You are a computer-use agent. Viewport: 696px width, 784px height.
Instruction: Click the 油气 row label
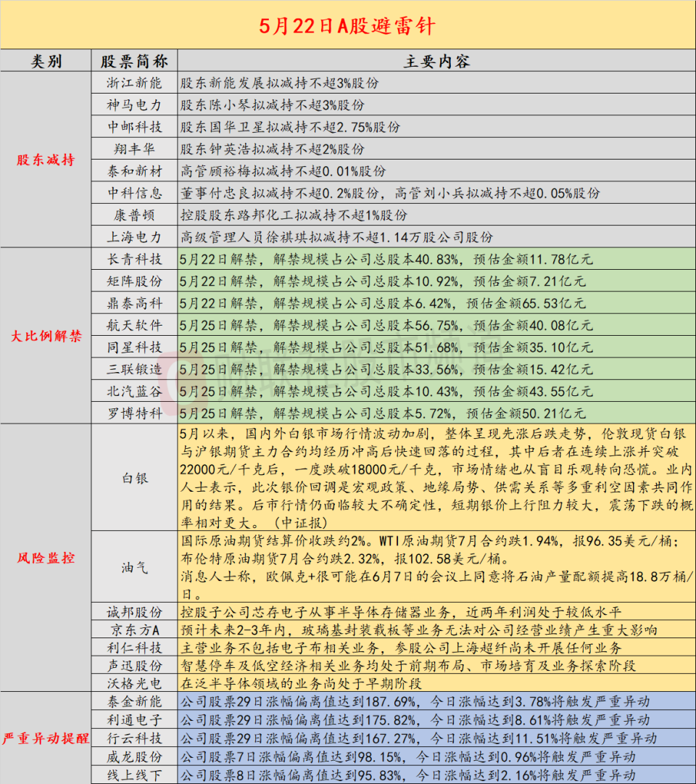pos(134,567)
